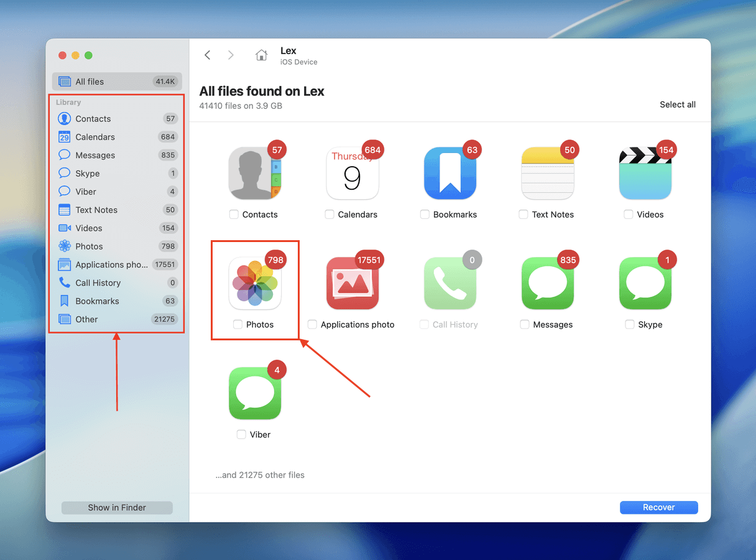Viewport: 756px width, 560px height.
Task: Open the blue Bookmarks category icon
Action: (450, 174)
